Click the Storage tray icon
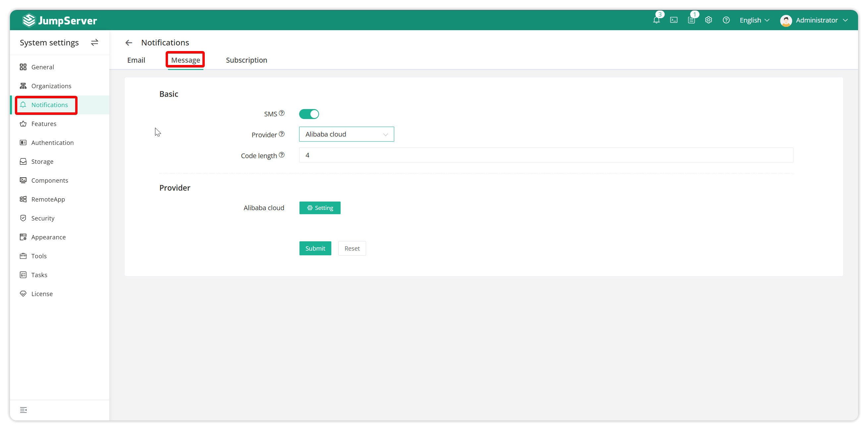The width and height of the screenshot is (868, 427). tap(23, 161)
